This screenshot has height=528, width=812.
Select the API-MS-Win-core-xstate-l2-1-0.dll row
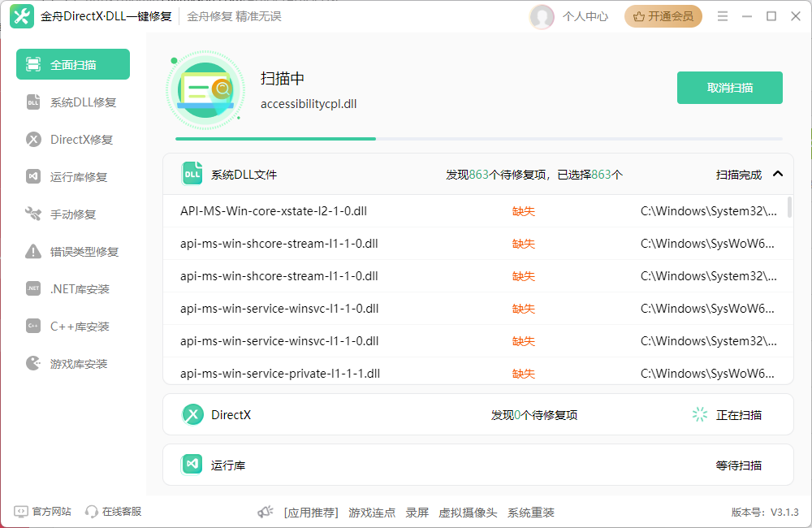click(x=478, y=211)
